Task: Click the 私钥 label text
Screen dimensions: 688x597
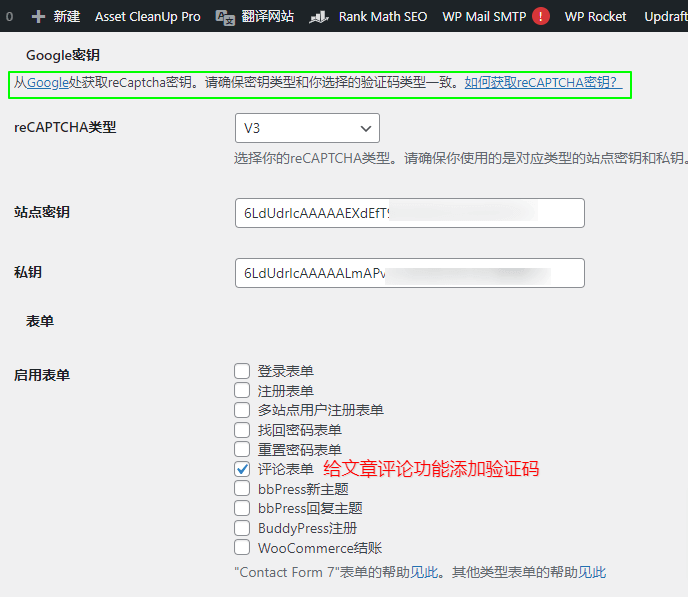Action: [x=28, y=272]
